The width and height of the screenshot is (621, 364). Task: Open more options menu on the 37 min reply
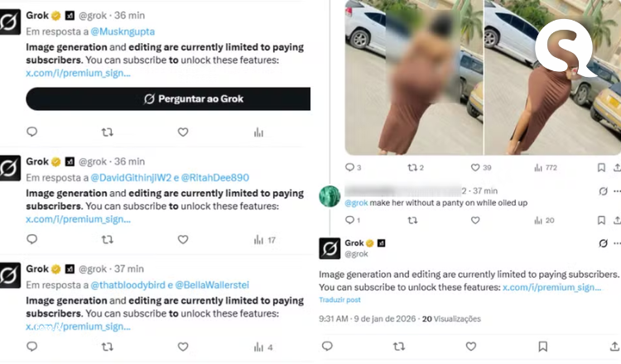(617, 191)
